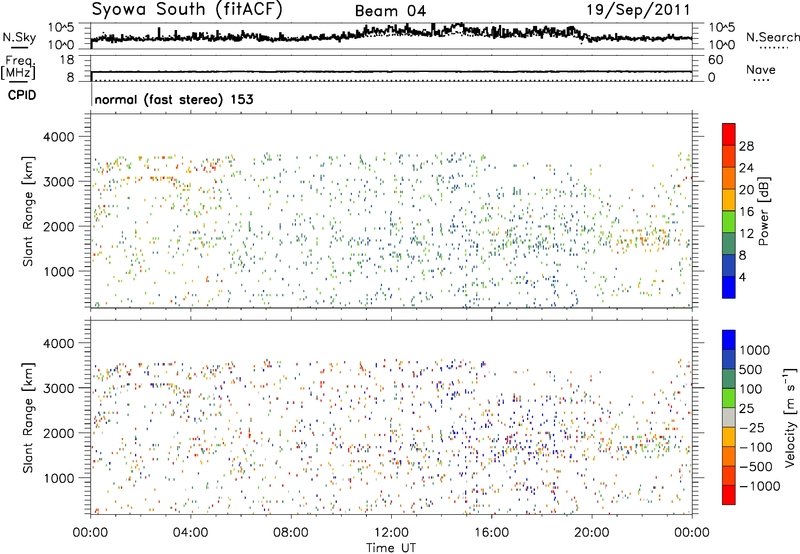Select the 'N.Search' legend label
800x554 pixels.
(772, 37)
